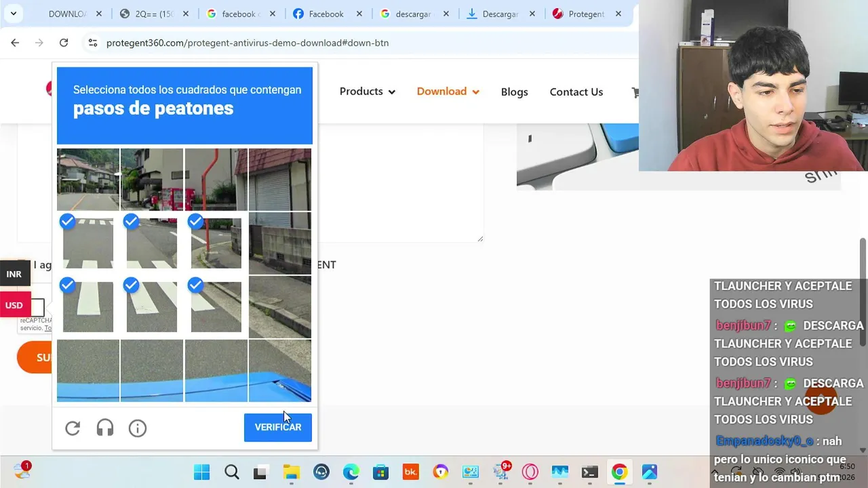Click the VERIFICAR button
Image resolution: width=868 pixels, height=488 pixels.
(278, 427)
